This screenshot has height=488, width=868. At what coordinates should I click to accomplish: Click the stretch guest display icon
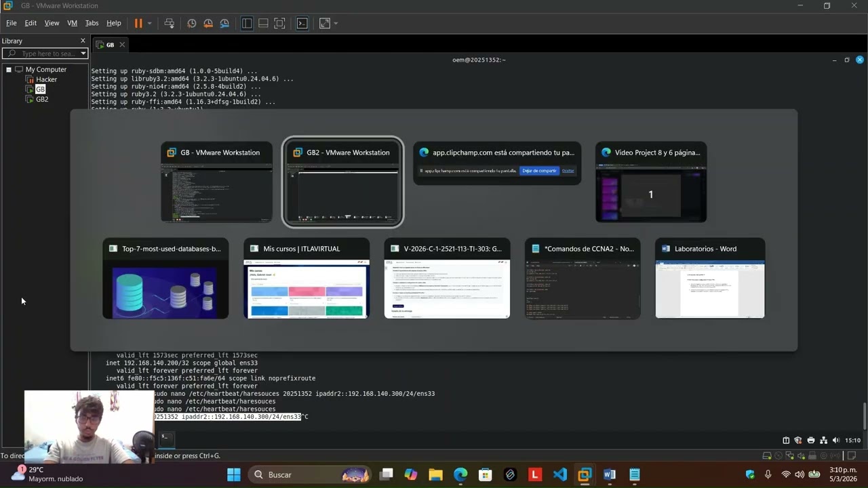(325, 23)
